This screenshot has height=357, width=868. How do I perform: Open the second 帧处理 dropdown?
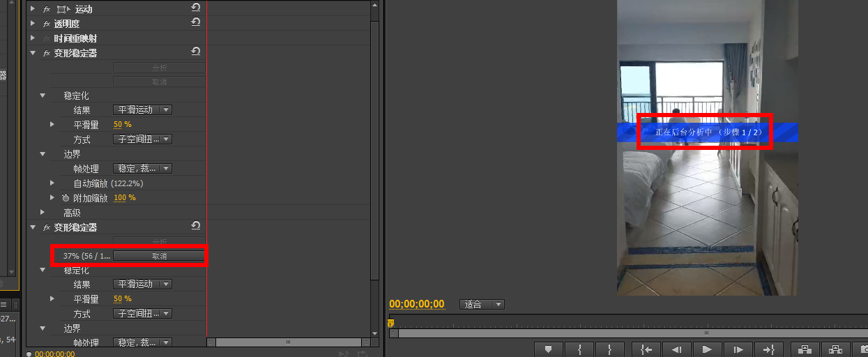tap(142, 343)
